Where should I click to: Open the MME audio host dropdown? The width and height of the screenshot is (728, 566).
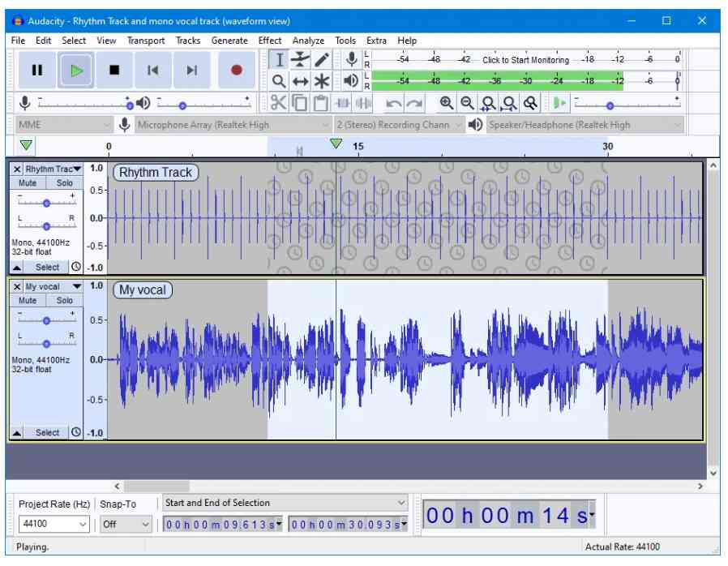[64, 125]
